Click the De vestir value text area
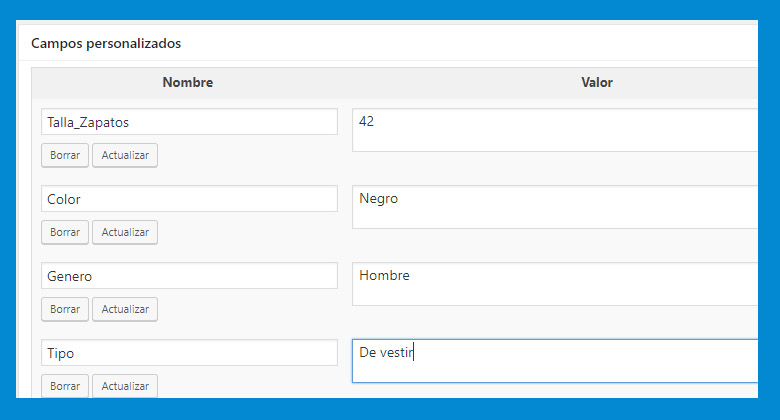The image size is (780, 420). [x=555, y=361]
